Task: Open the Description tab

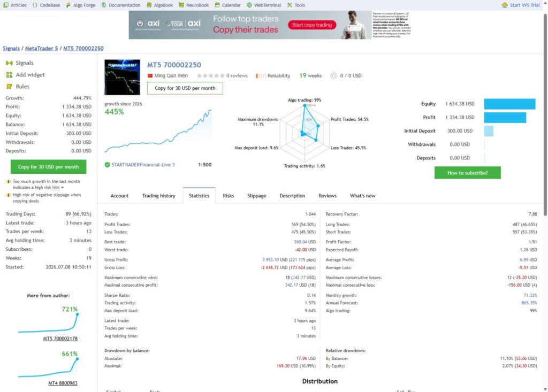Action: coord(293,196)
